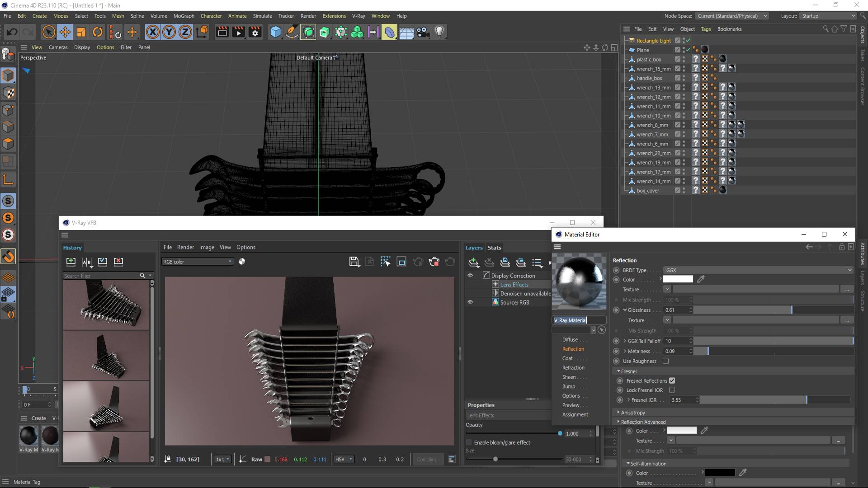Open the HSV color mode dropdown

(x=344, y=459)
